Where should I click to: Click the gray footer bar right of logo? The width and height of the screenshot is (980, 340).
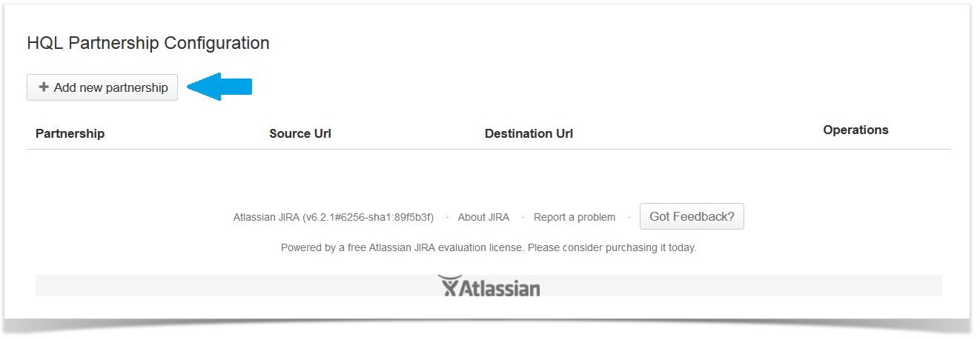pyautogui.click(x=741, y=285)
